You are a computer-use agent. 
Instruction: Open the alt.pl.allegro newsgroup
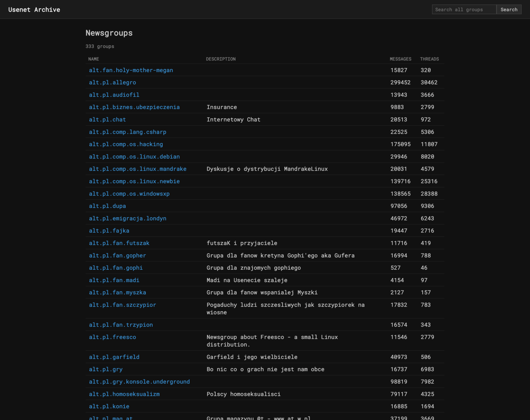[x=112, y=82]
